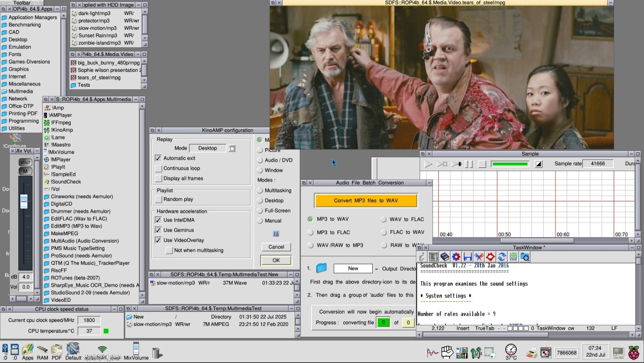Open the VideoED folder in Multimedia filer

57,300
